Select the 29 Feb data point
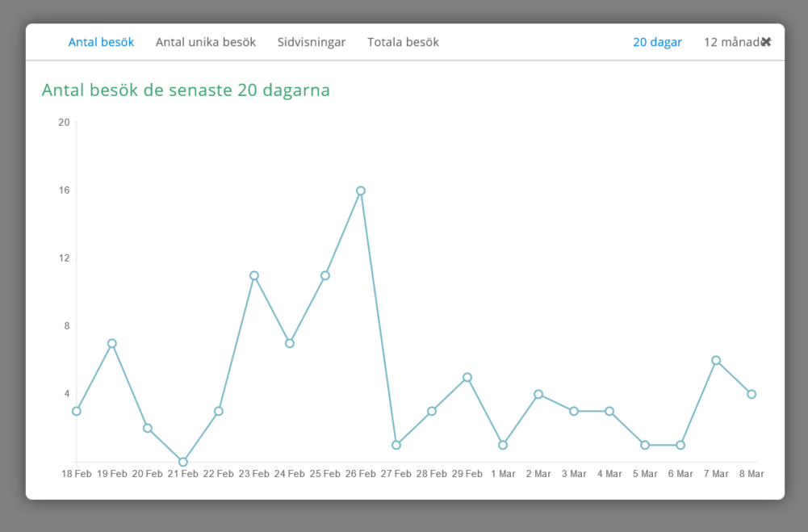Image resolution: width=808 pixels, height=532 pixels. pyautogui.click(x=467, y=377)
